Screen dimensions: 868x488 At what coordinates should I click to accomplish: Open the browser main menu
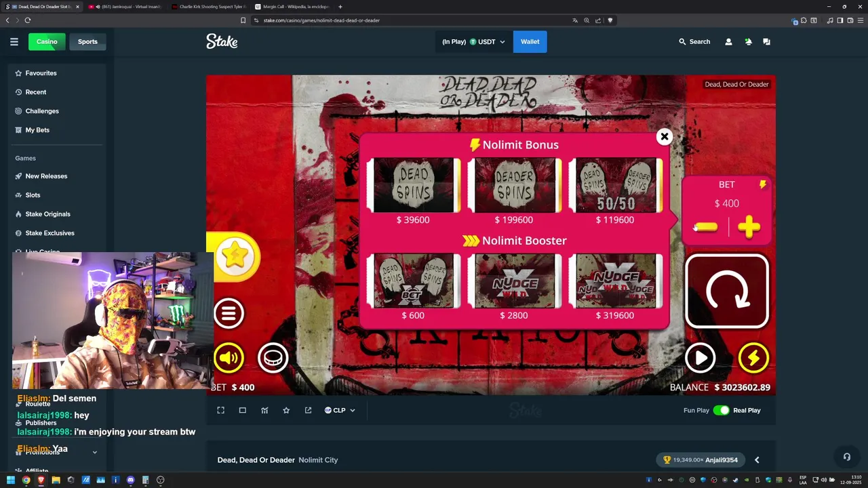[x=859, y=20]
